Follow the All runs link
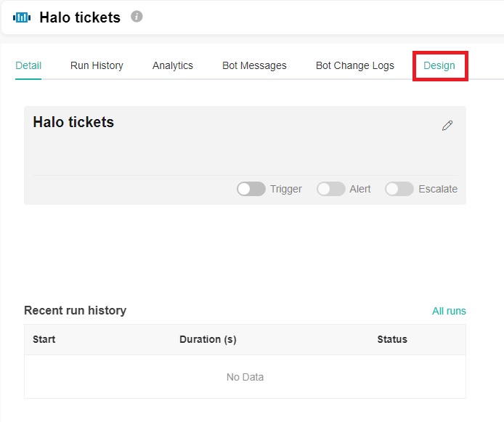This screenshot has width=504, height=422. (x=449, y=311)
